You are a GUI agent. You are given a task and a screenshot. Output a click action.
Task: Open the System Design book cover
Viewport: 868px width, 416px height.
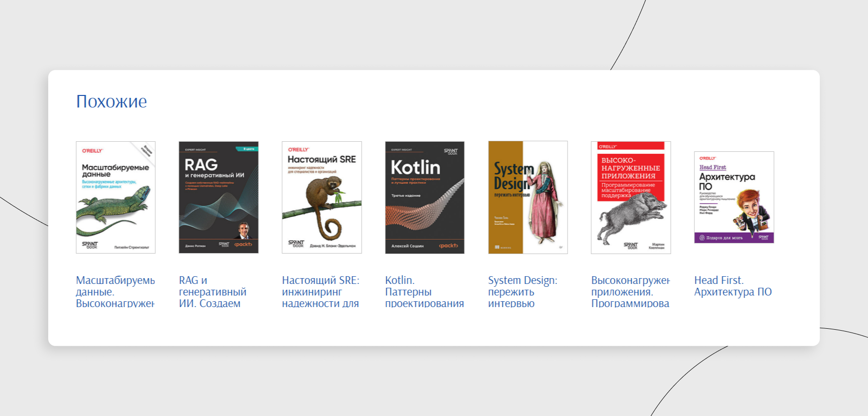tap(528, 197)
